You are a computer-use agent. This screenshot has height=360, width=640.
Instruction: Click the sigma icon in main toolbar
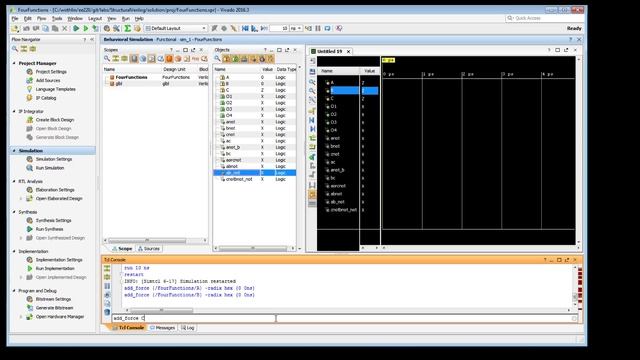[127, 28]
